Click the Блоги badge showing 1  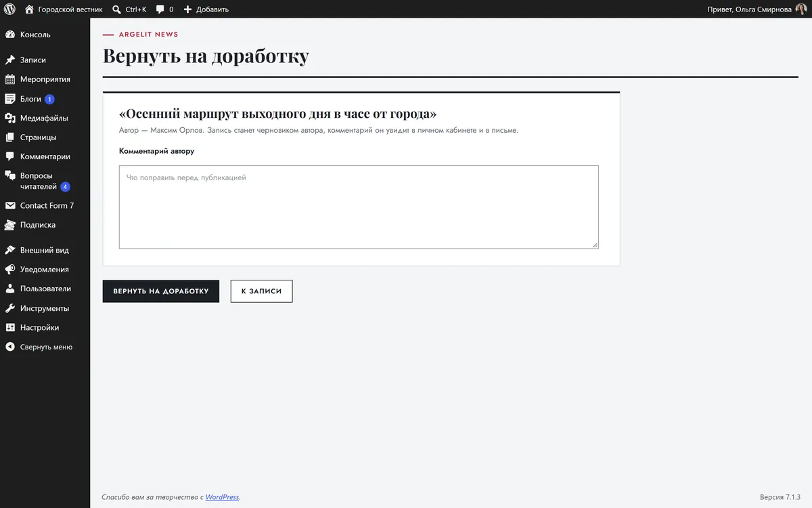[x=49, y=100]
